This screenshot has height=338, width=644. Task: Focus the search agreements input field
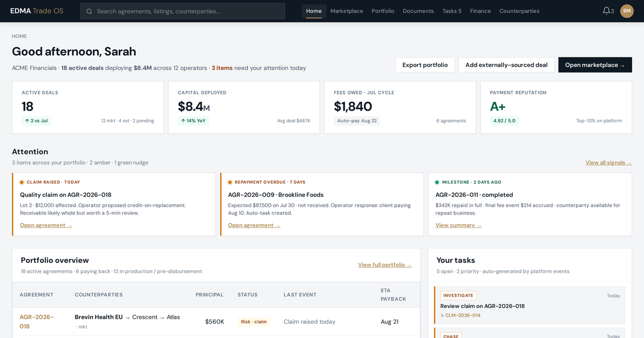pyautogui.click(x=182, y=11)
